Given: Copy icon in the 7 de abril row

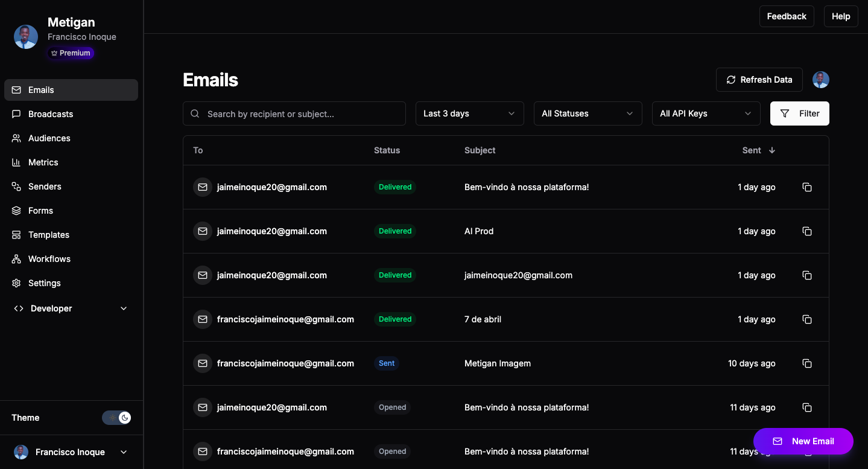Looking at the screenshot, I should point(807,319).
